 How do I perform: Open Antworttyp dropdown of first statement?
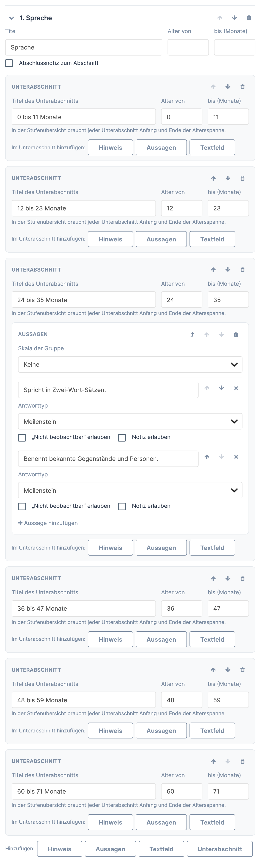tap(130, 421)
